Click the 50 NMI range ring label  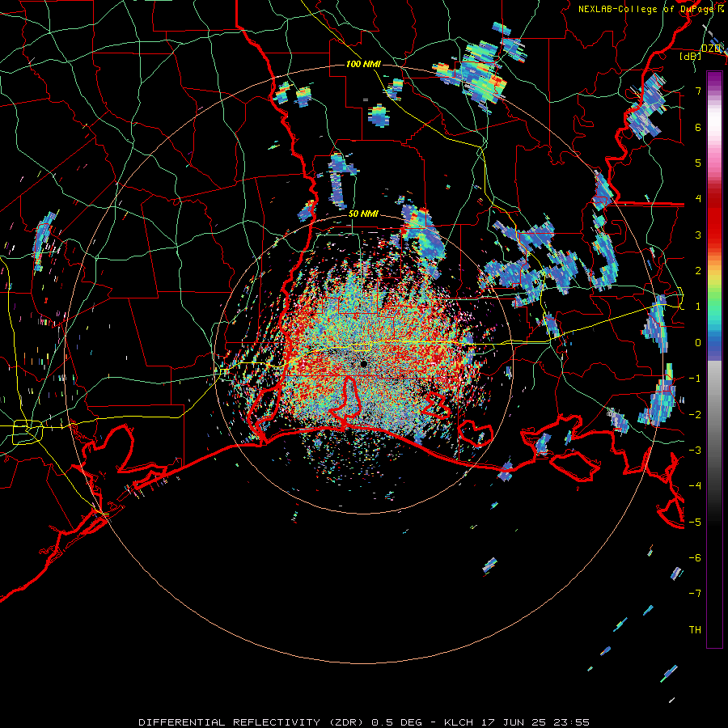363,214
